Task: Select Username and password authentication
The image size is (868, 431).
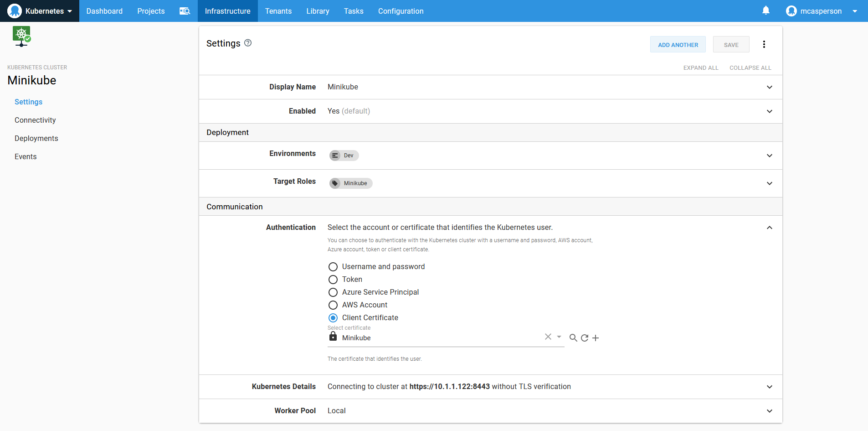Action: pos(333,267)
